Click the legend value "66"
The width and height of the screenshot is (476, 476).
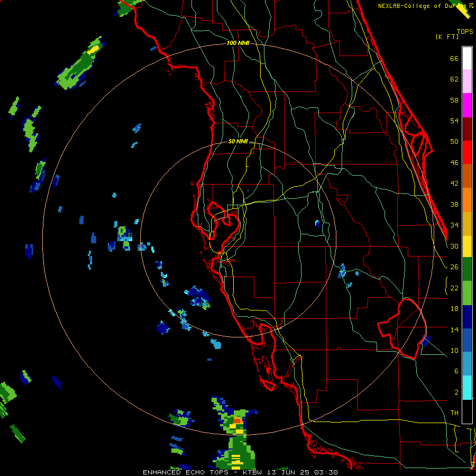point(454,58)
